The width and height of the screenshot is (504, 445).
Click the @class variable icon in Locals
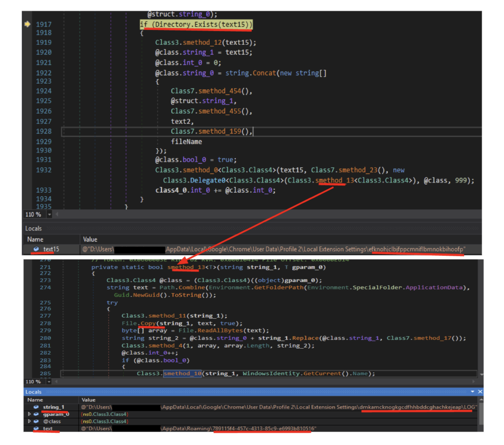(x=36, y=421)
